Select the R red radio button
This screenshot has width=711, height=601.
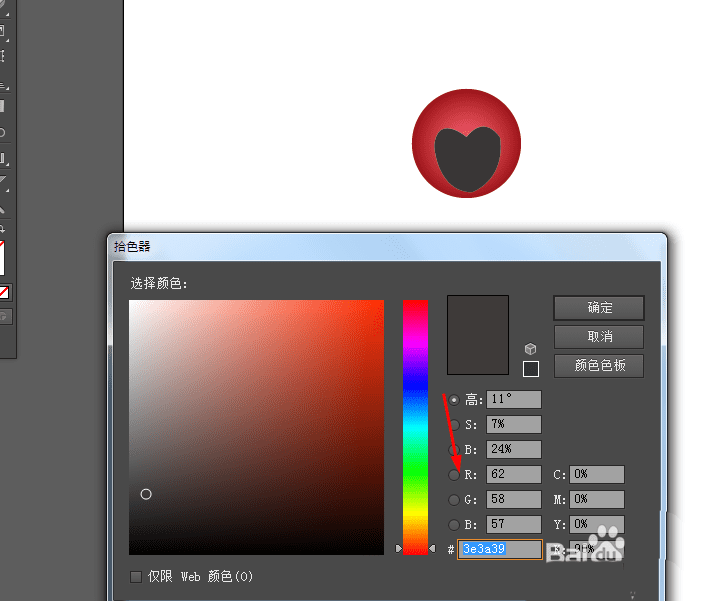pyautogui.click(x=454, y=475)
